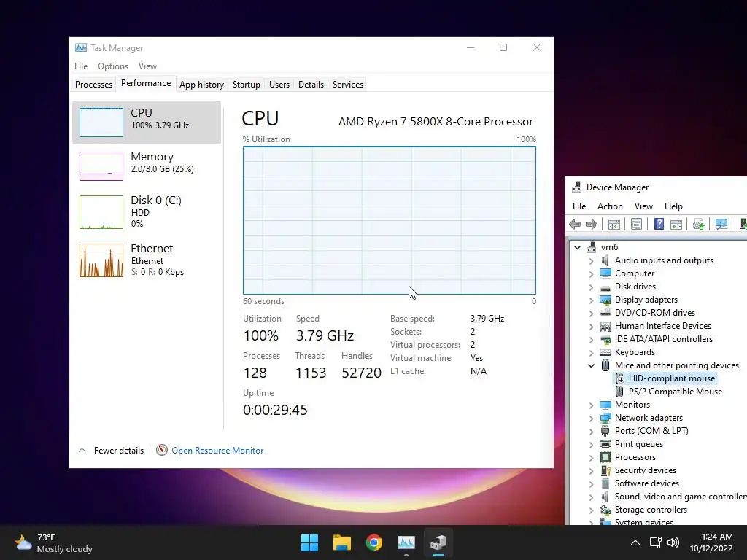Click the Properties icon in Device Manager toolbar
The width and height of the screenshot is (747, 560).
point(636,225)
